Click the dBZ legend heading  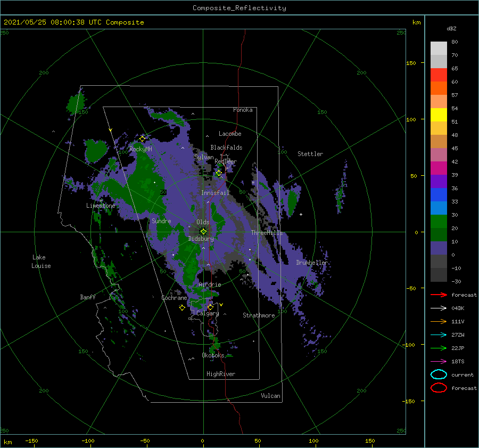coord(451,28)
